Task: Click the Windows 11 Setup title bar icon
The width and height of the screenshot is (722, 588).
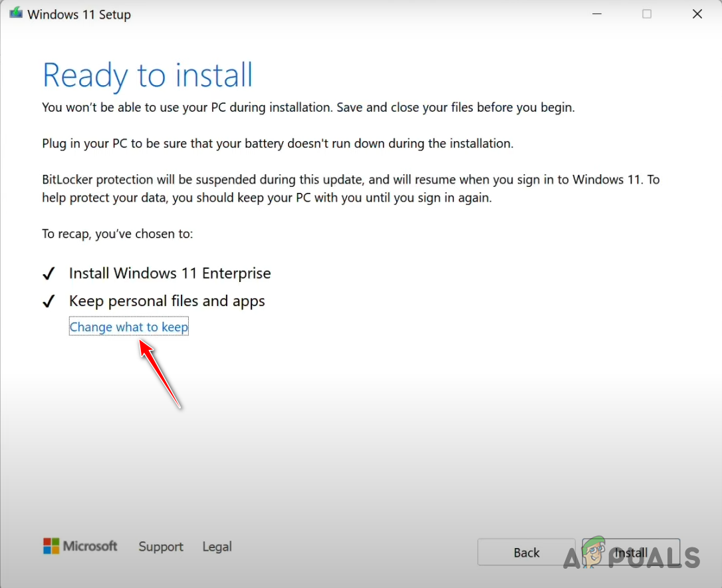Action: coord(16,13)
